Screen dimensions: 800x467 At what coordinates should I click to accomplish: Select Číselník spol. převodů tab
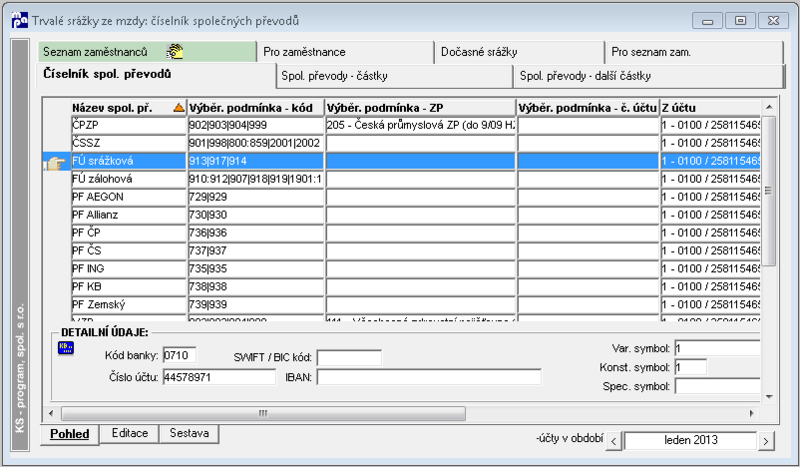point(156,75)
